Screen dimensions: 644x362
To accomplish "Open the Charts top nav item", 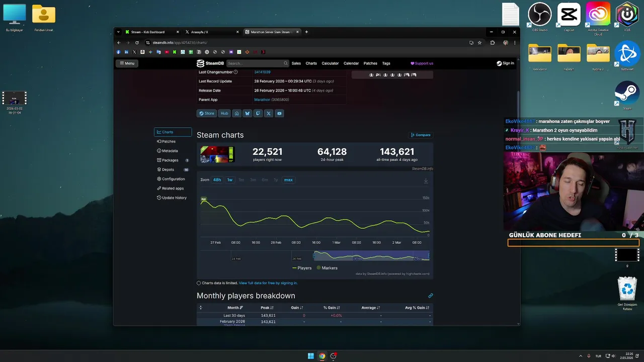I will [311, 63].
